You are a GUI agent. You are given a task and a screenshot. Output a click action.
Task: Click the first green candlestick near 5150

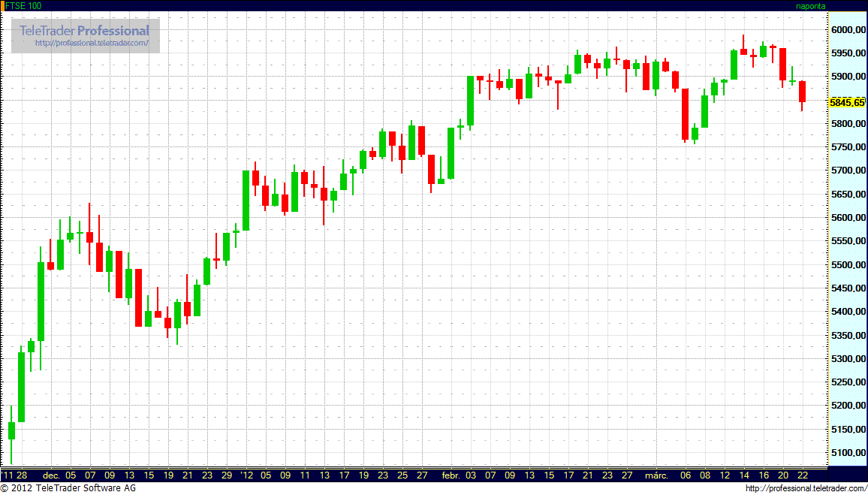click(x=11, y=430)
